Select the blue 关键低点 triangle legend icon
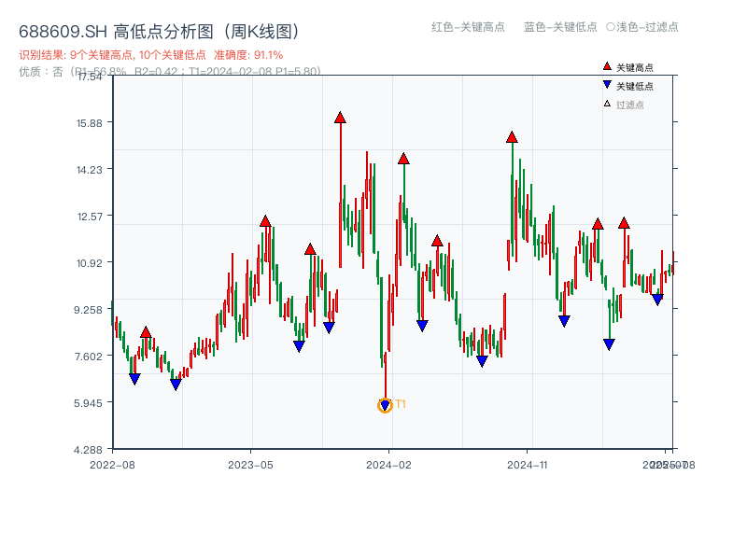Viewport: 747px width, 560px height. pos(607,83)
